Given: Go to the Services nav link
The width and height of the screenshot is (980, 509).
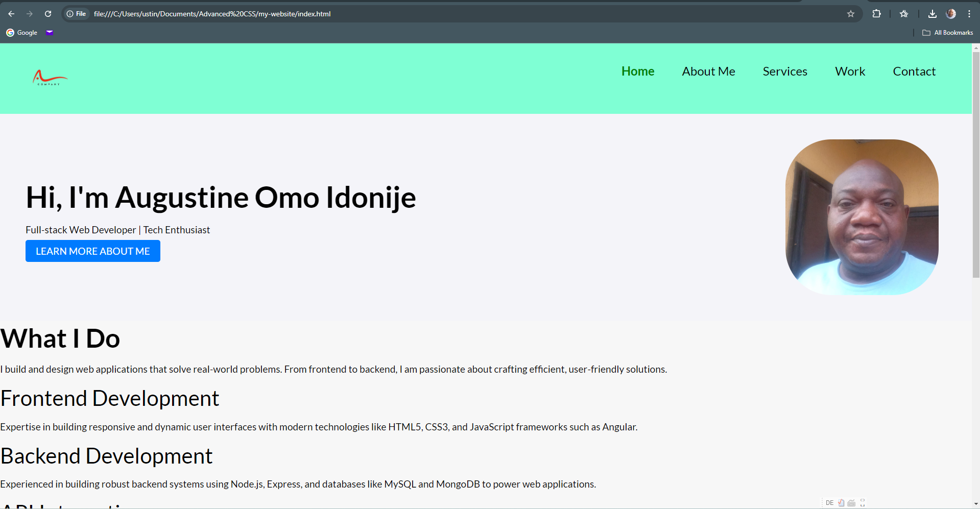Looking at the screenshot, I should pyautogui.click(x=785, y=71).
